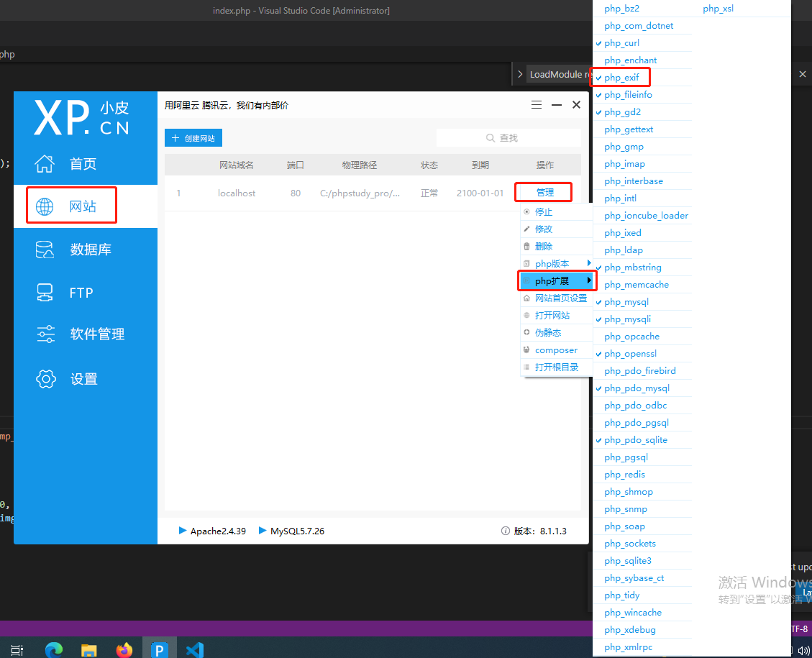Disable the php_openssl extension
Viewport: 812px width, 658px height.
(x=630, y=354)
